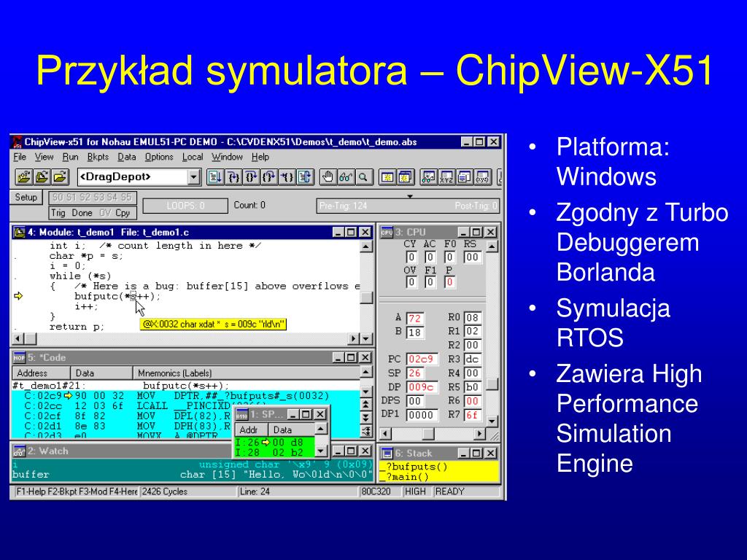This screenshot has height=560, width=747.
Task: Click source window scroll right arrow
Action: tap(354, 338)
